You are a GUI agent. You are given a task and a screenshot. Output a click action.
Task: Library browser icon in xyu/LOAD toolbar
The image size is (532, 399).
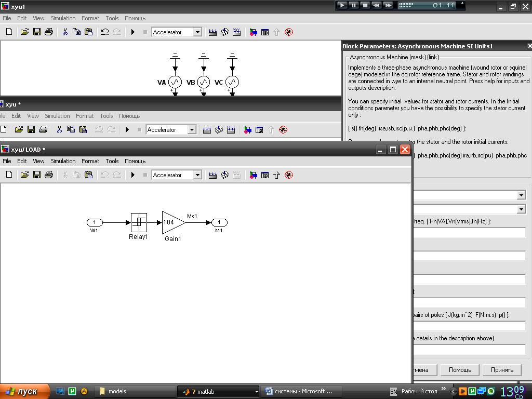coord(253,175)
